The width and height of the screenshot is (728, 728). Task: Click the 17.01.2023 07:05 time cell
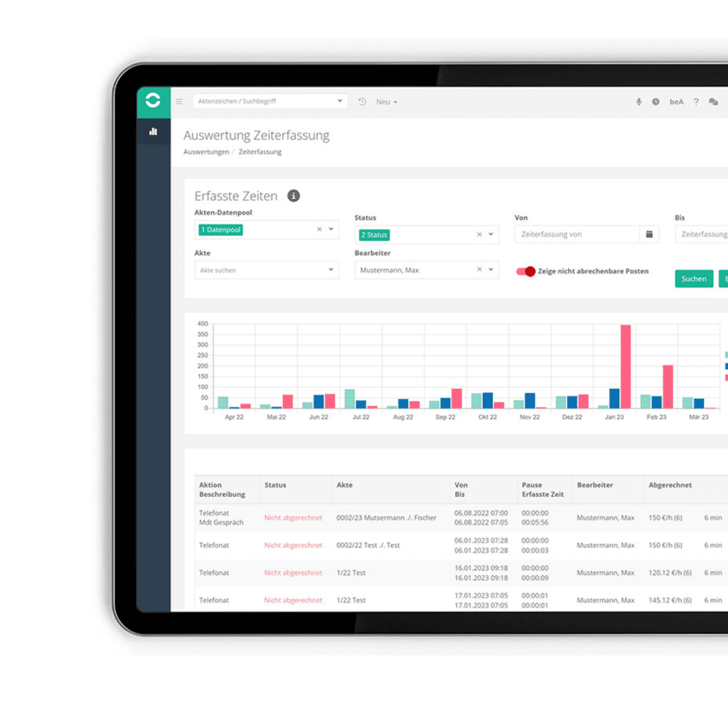pyautogui.click(x=481, y=600)
